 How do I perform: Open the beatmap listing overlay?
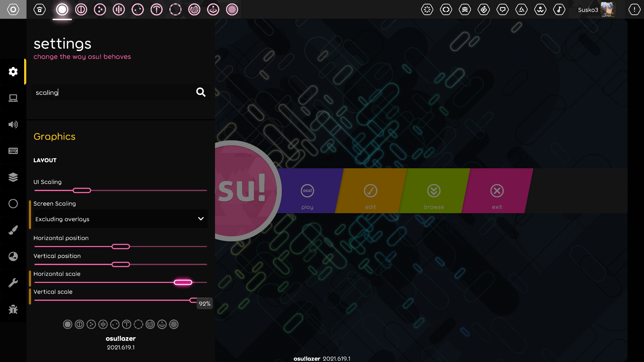pyautogui.click(x=484, y=9)
